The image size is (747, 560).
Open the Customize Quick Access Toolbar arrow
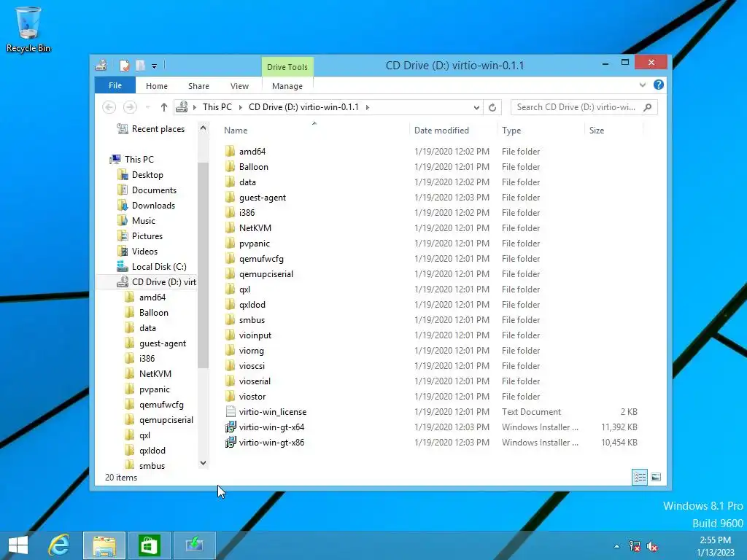155,66
